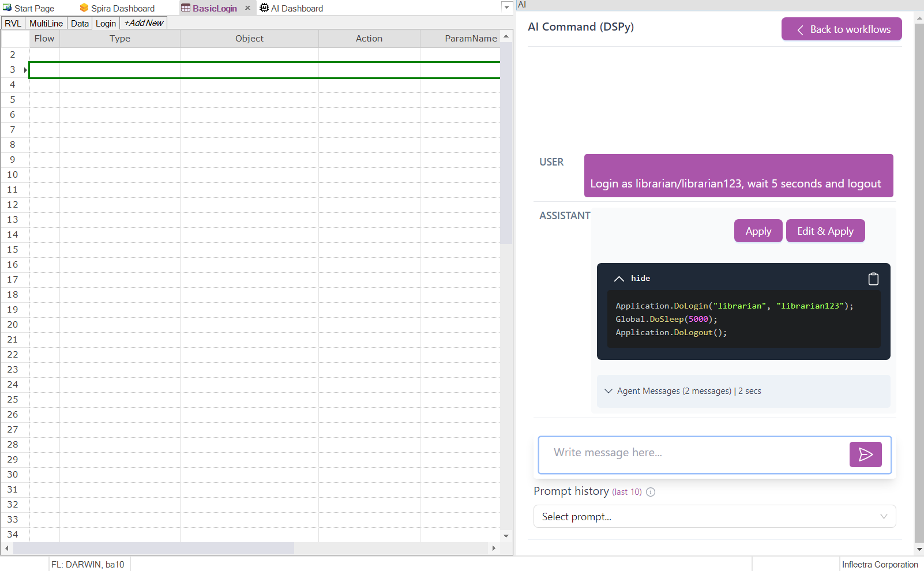Select row 3 header in grid

13,70
